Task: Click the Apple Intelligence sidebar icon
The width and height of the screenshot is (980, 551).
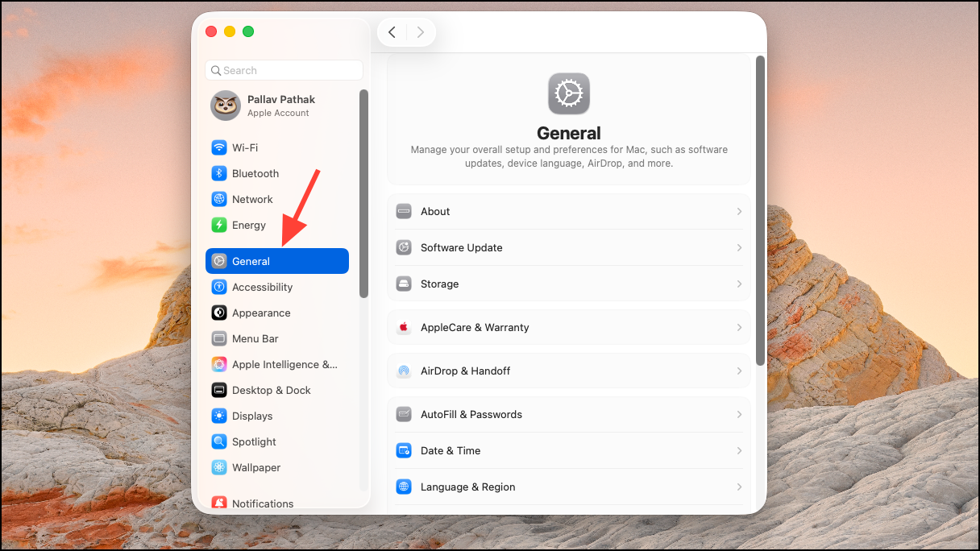Action: 219,364
